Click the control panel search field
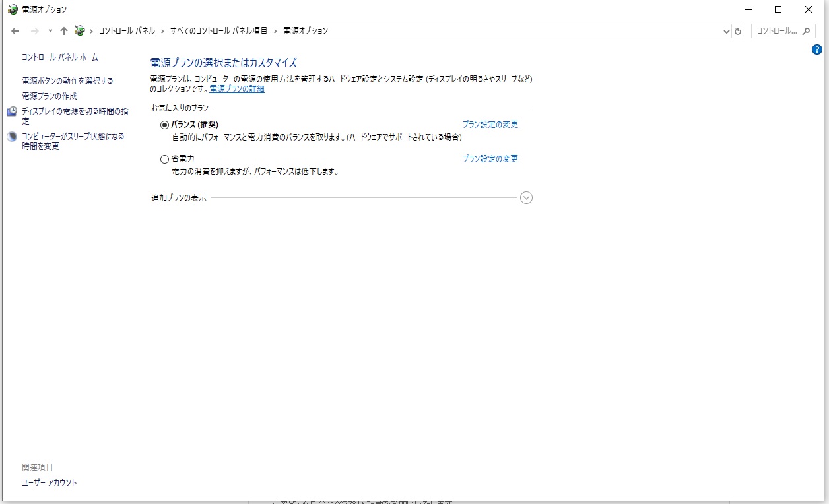Screen dimensions: 829x504 pos(783,31)
